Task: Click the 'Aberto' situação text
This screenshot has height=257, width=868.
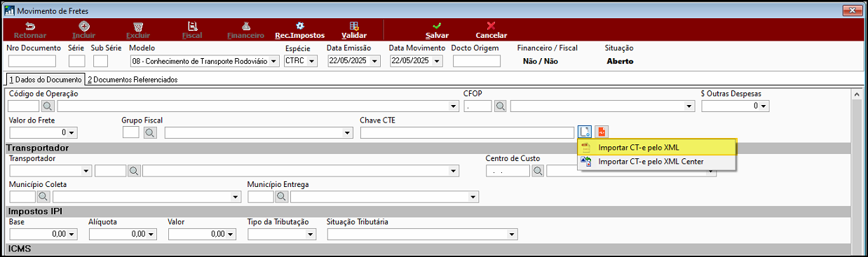Action: pos(620,61)
